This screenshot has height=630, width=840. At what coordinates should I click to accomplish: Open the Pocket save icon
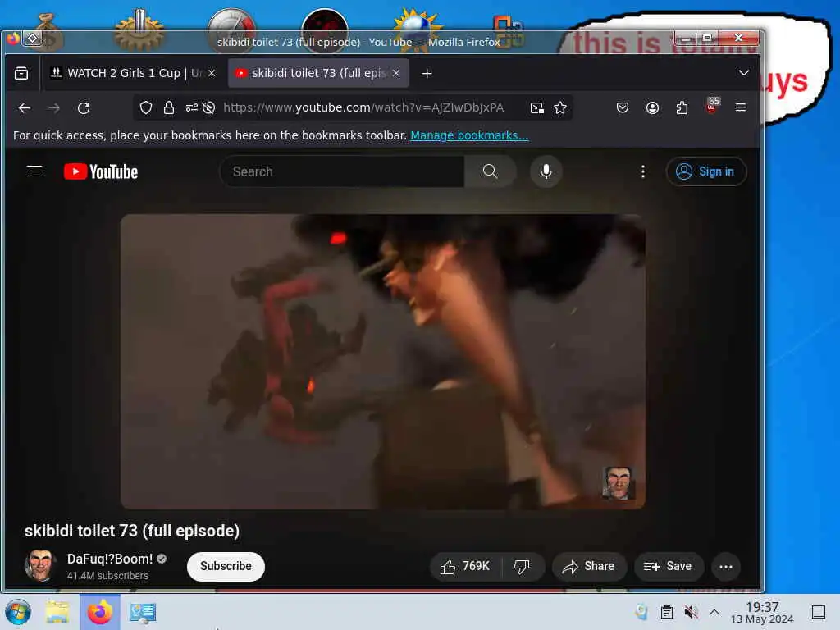point(622,108)
